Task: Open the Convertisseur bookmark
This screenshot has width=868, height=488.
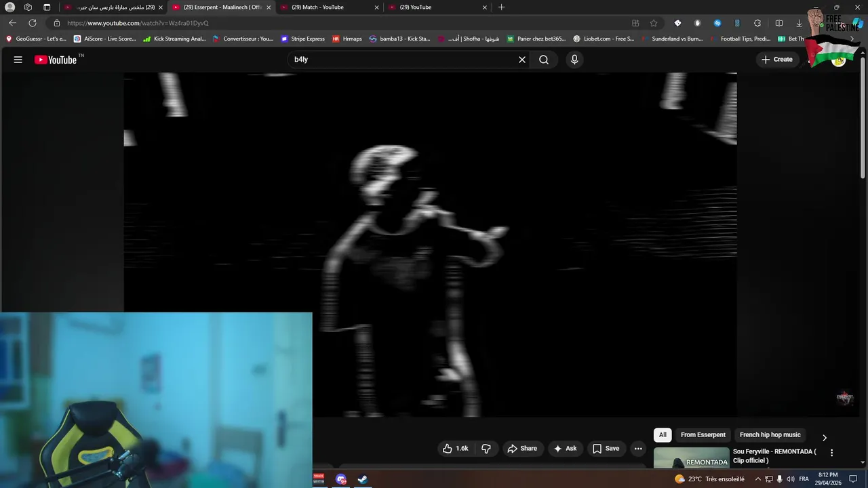Action: (x=243, y=39)
